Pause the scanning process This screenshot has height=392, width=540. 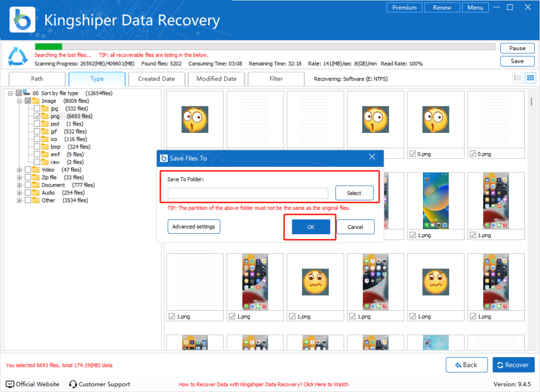(x=517, y=48)
